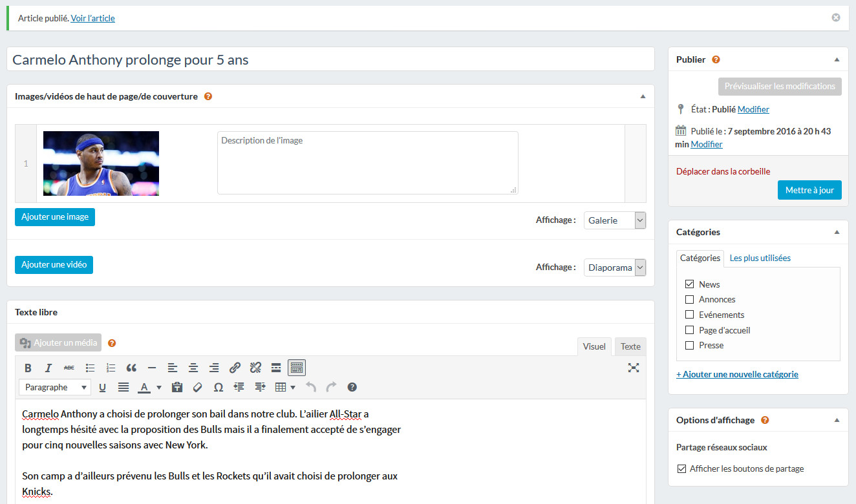Toggle bold formatting in the editor

pos(28,368)
